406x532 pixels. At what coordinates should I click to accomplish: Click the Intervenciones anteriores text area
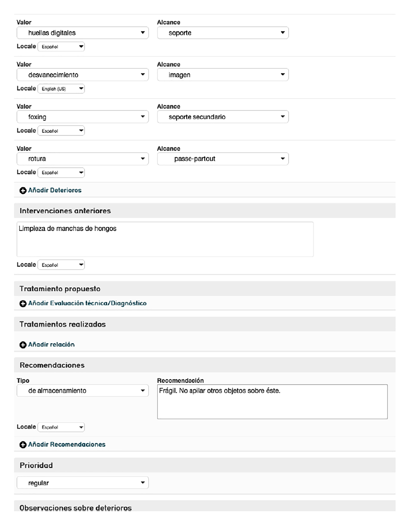click(x=165, y=239)
